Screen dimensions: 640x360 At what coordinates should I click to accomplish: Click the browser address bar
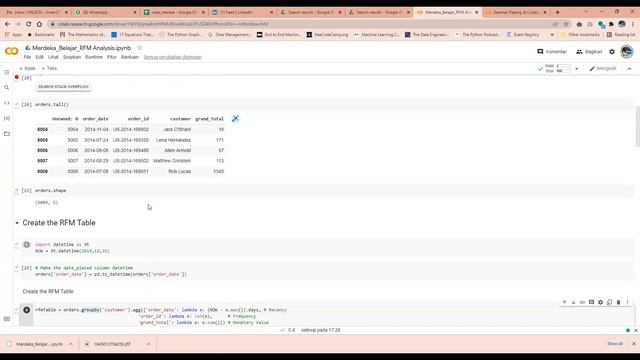pyautogui.click(x=302, y=24)
